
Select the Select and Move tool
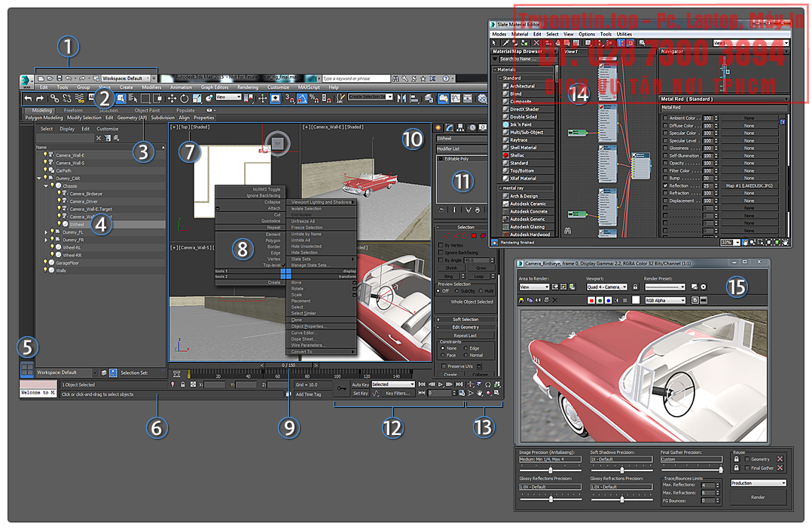pos(171,99)
